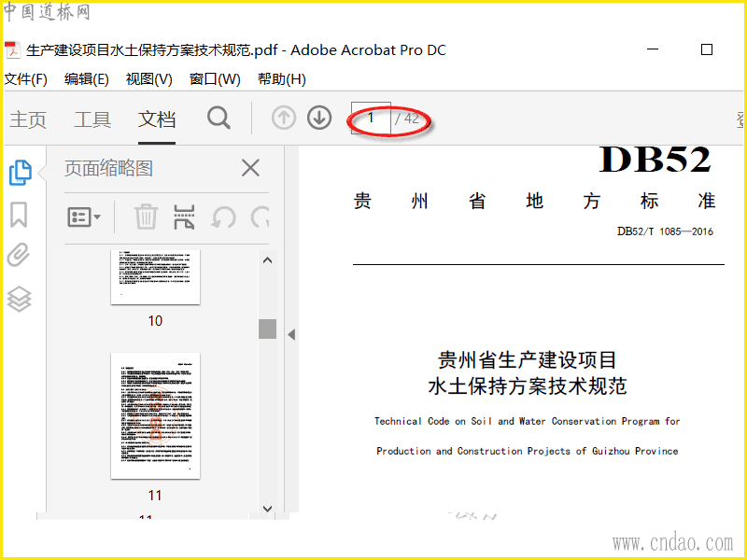Click thumbnail scrollbar up arrow
The height and width of the screenshot is (560, 747).
[x=268, y=260]
